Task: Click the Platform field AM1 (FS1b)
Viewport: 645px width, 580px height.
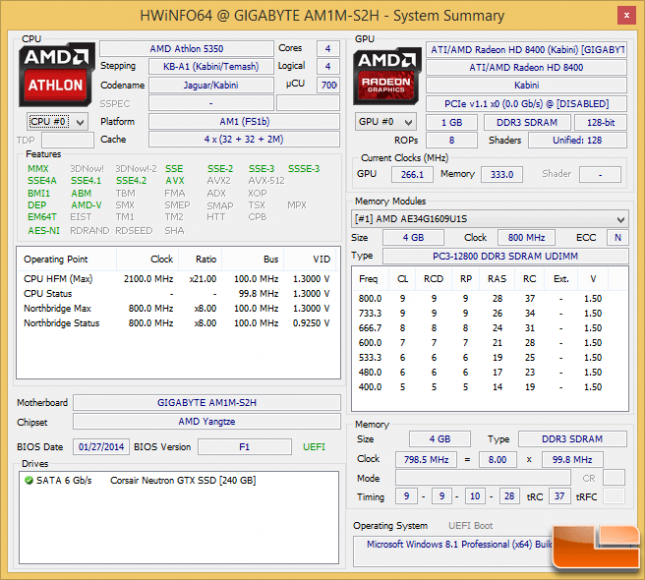Action: (244, 122)
